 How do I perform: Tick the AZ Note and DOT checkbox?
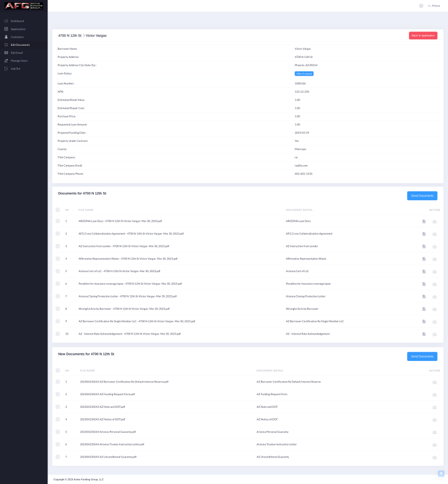57,407
